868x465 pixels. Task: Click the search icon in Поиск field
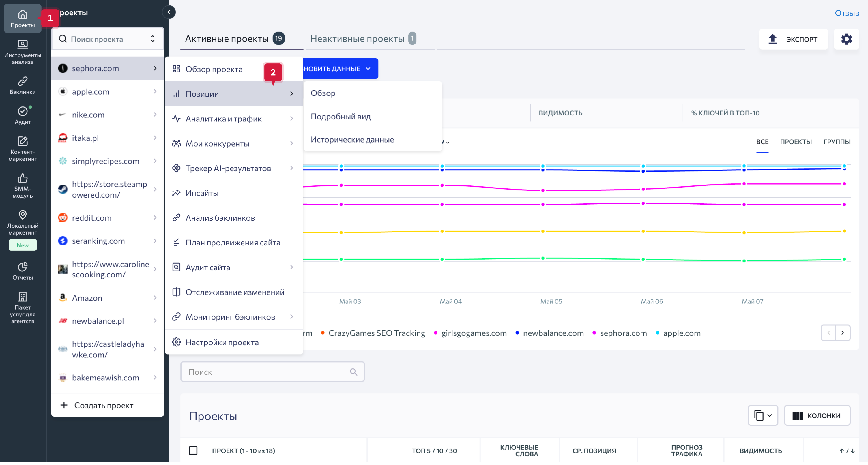tap(353, 372)
